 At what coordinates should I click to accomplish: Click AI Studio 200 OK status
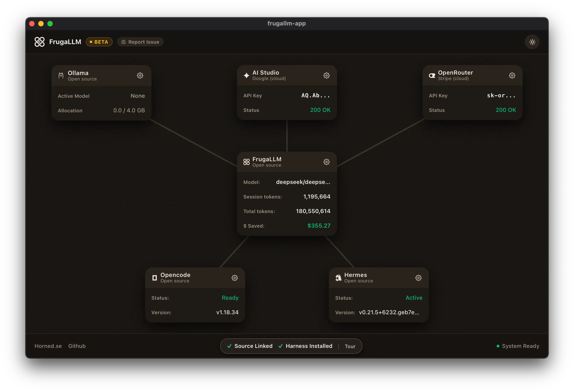click(320, 110)
